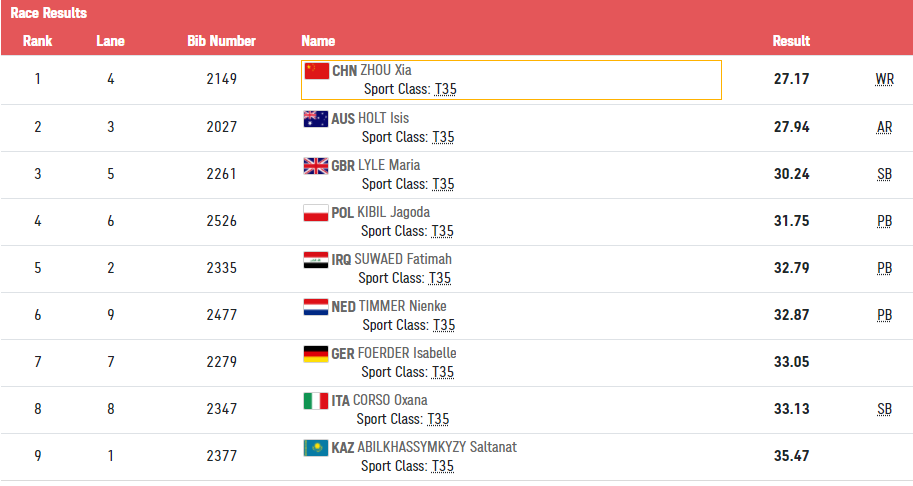Click the China flag icon
The height and width of the screenshot is (486, 913).
(x=317, y=71)
